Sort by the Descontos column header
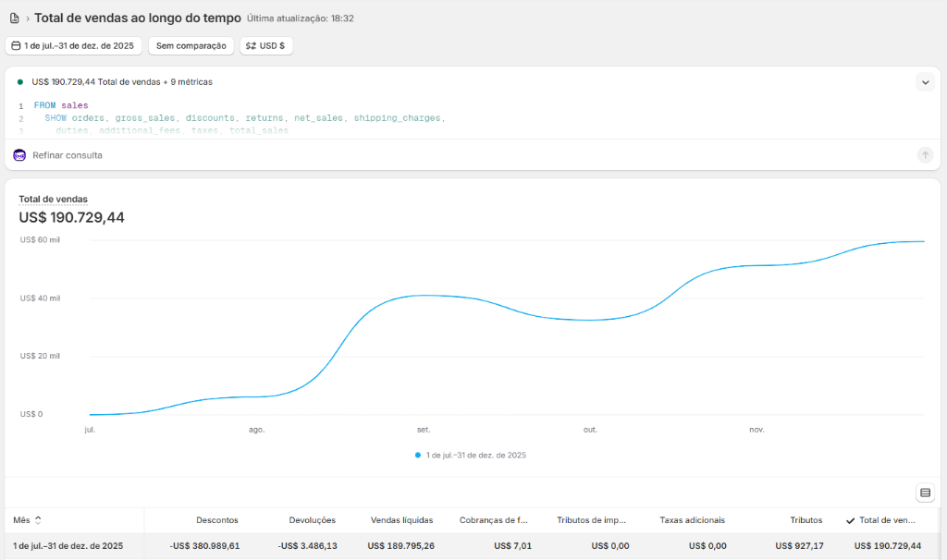The height and width of the screenshot is (560, 947). point(216,520)
